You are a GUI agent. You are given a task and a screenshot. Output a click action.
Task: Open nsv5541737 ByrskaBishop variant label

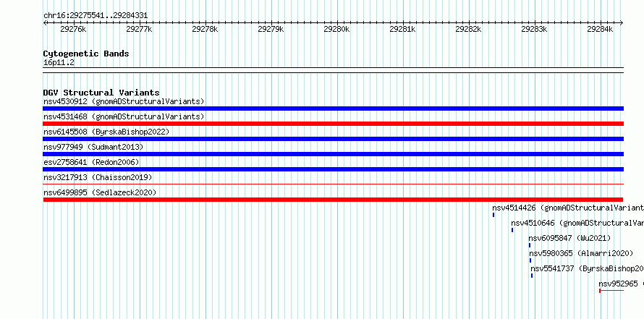coord(588,268)
